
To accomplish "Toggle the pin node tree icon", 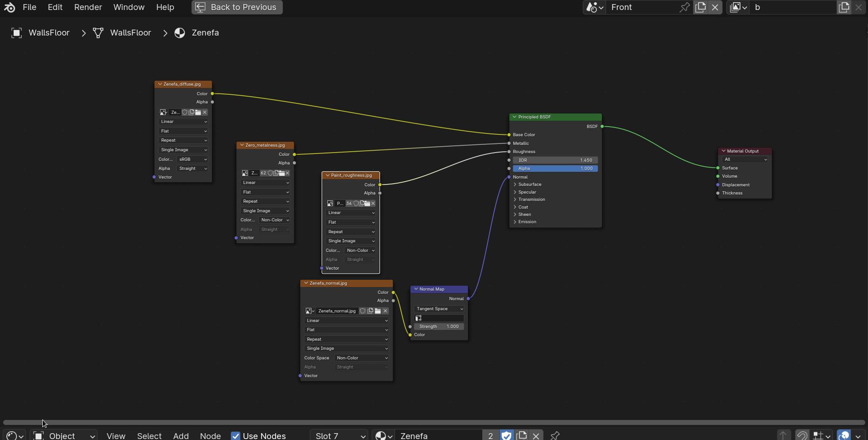I will [555, 435].
